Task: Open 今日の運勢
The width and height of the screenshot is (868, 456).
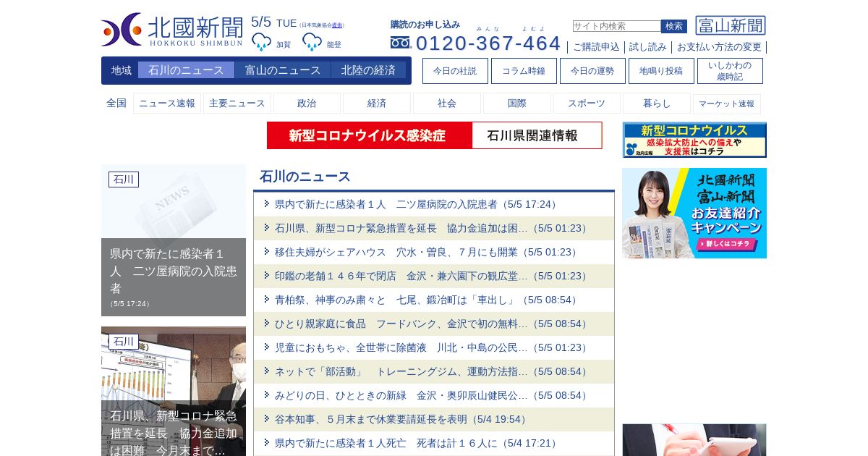Action: (592, 71)
